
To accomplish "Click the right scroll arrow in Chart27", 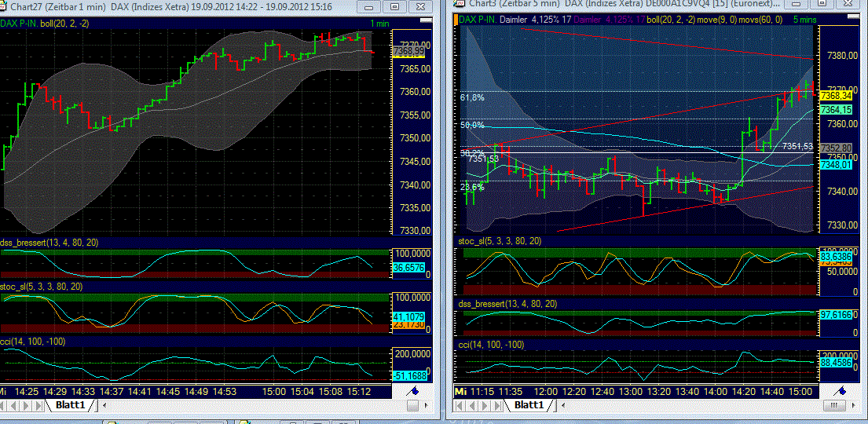I will (x=428, y=406).
